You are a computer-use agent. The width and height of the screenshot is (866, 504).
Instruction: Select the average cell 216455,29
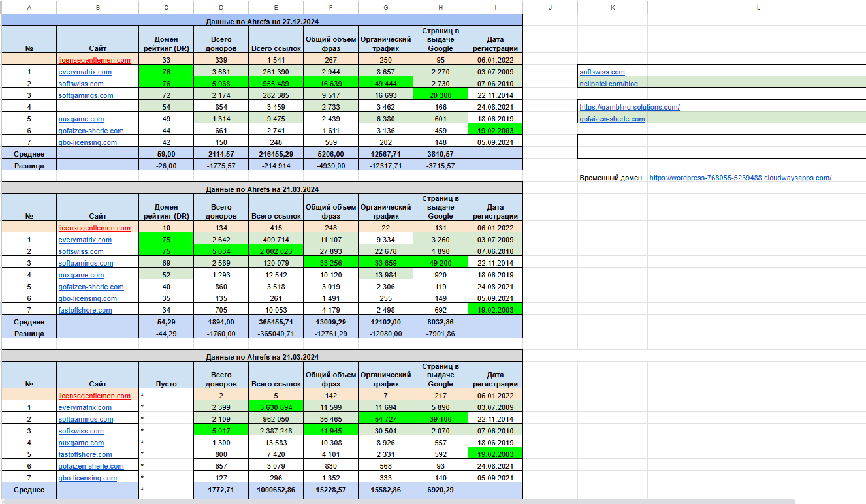point(276,154)
